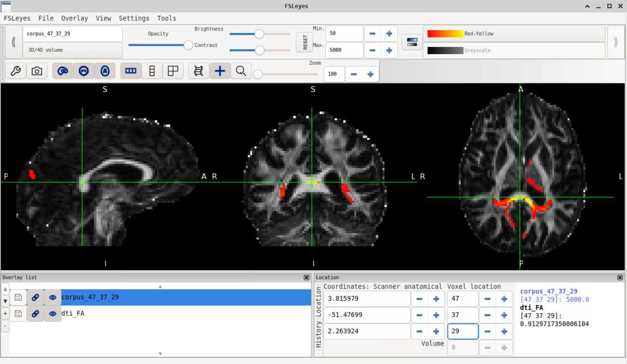Screen dimensions: 627x364
Task: Click RESET brightness contrast button
Action: pos(304,42)
